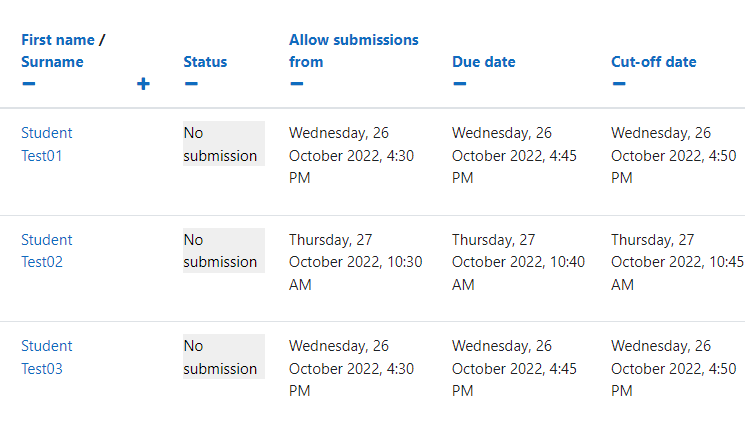Expand hidden column with plus icon

point(143,84)
